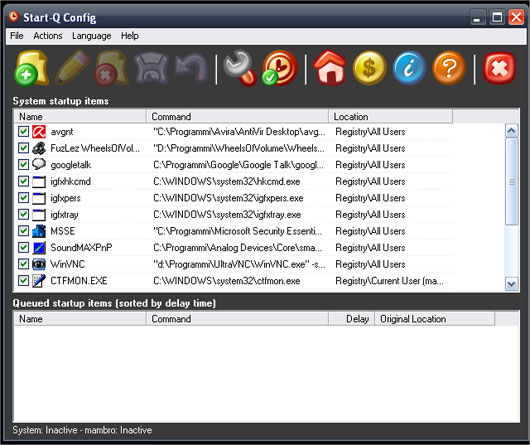The height and width of the screenshot is (445, 530).
Task: Click the add new startup item icon
Action: click(x=31, y=68)
